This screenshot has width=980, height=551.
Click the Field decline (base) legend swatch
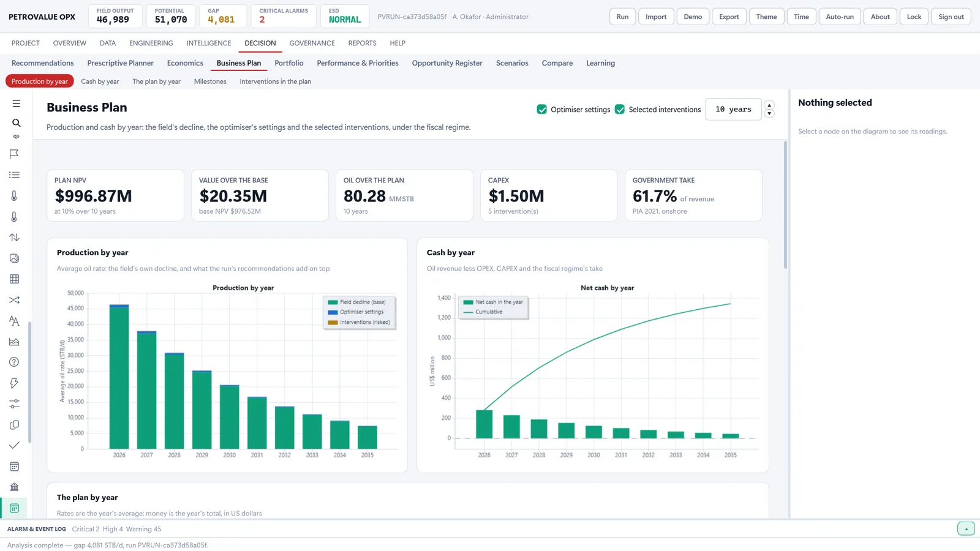coord(333,302)
